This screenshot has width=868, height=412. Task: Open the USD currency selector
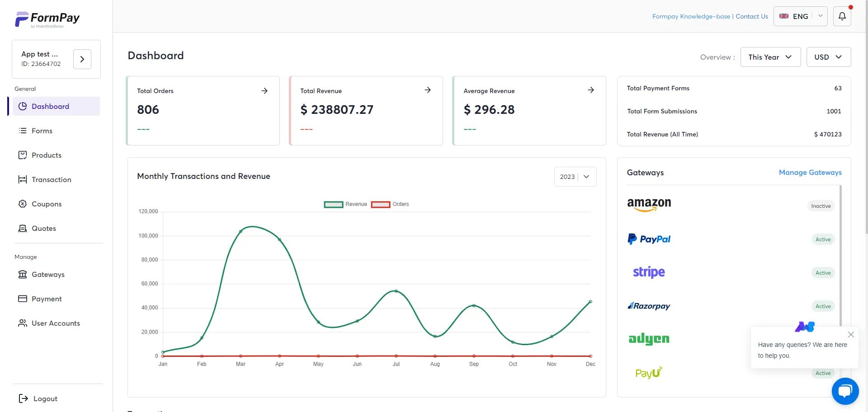(x=828, y=57)
